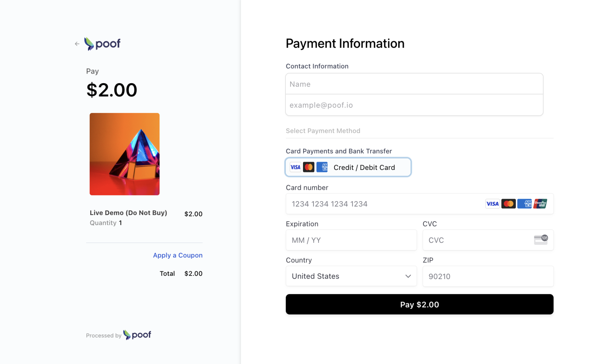Click the American Express icon in the card number field
The width and height of the screenshot is (599, 364).
524,204
